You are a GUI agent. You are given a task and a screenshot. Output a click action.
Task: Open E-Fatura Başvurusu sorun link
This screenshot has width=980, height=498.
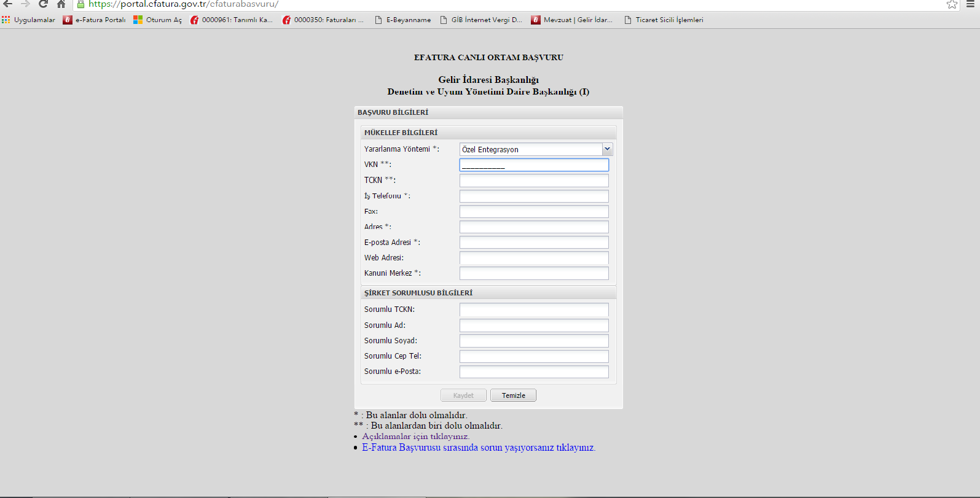click(478, 448)
